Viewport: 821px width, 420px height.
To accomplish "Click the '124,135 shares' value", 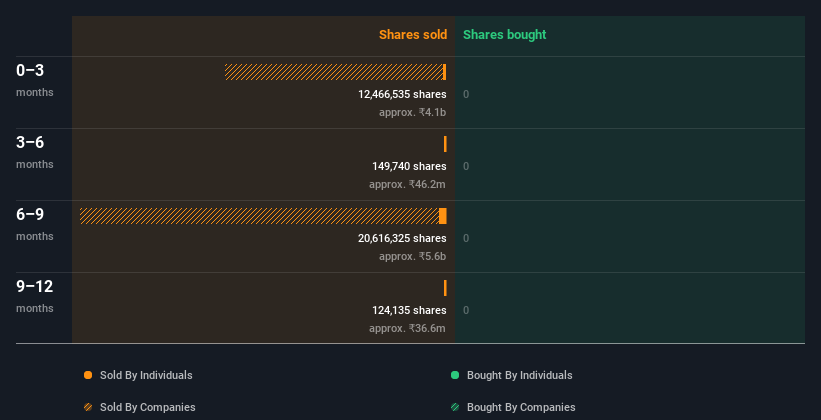I will [x=409, y=311].
